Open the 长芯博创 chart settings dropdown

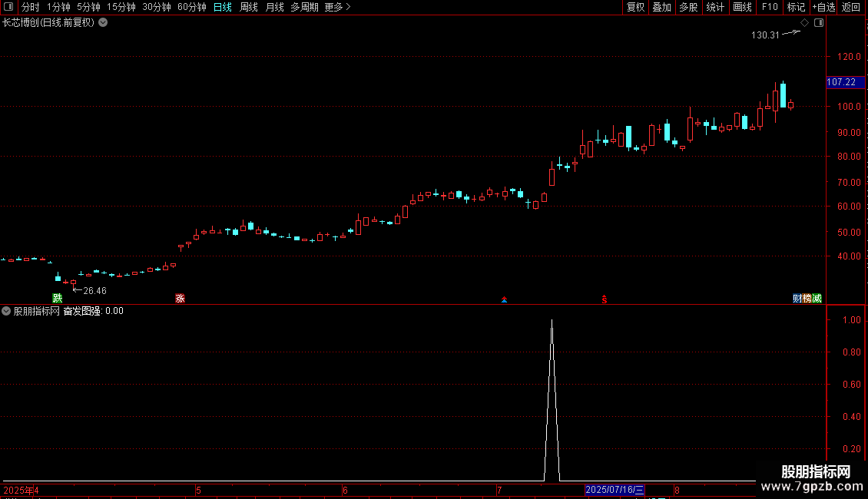[x=103, y=23]
